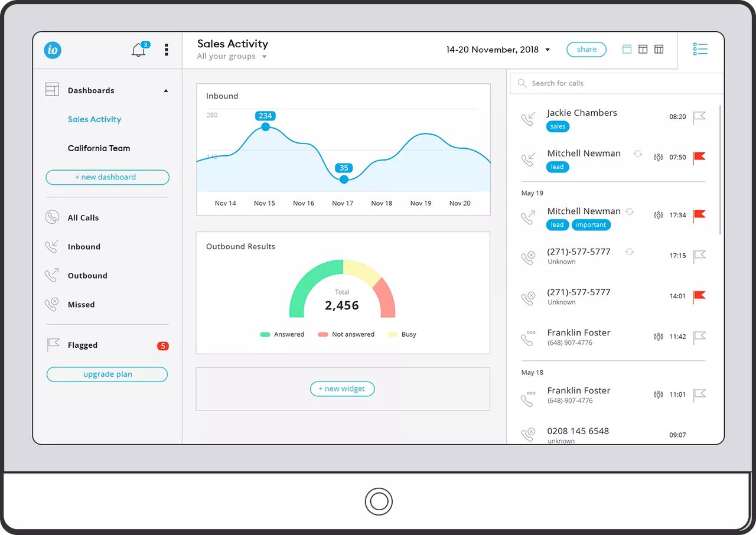Go to Missed calls

[82, 305]
